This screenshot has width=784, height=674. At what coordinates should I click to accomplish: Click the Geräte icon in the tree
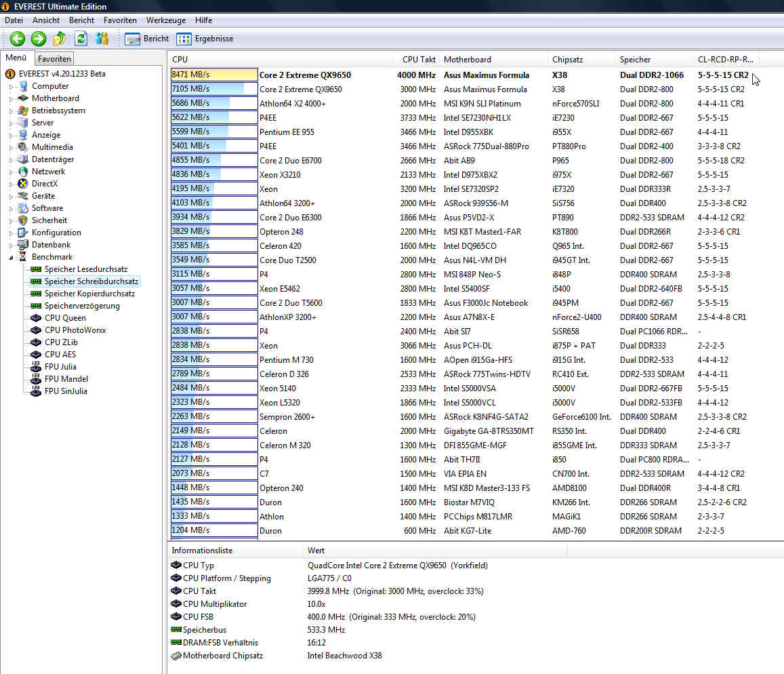pos(22,196)
